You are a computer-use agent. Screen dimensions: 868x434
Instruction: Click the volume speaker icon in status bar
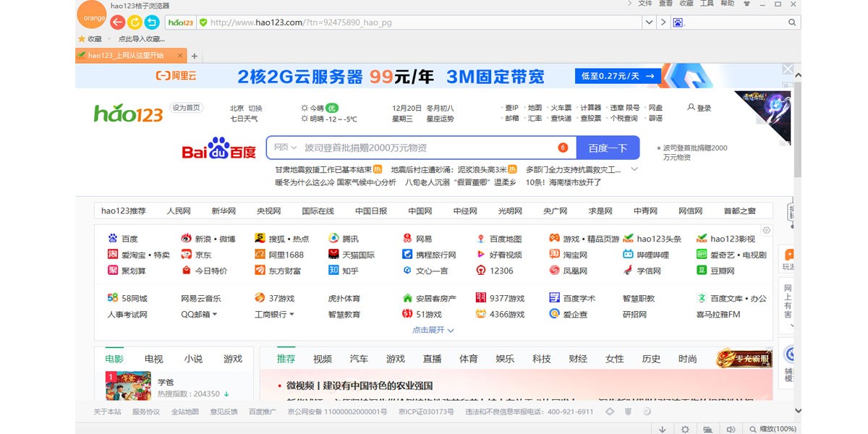(x=731, y=428)
